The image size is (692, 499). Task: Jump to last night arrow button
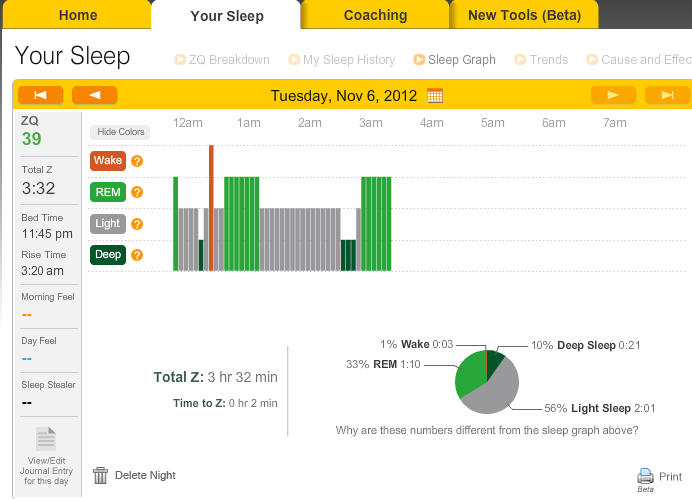666,95
